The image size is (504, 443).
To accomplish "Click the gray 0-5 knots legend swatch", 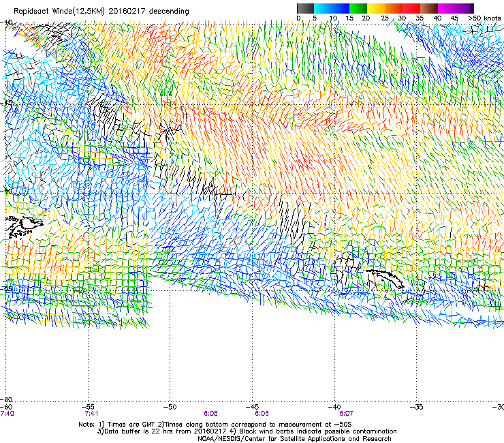I will pos(305,8).
